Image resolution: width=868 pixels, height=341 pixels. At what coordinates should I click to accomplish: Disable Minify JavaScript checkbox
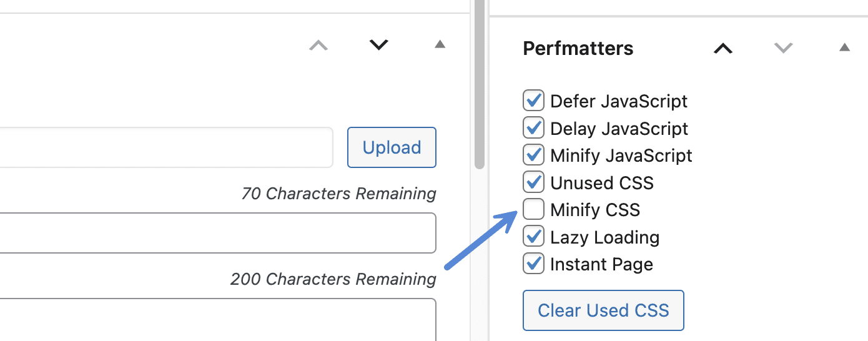tap(533, 155)
